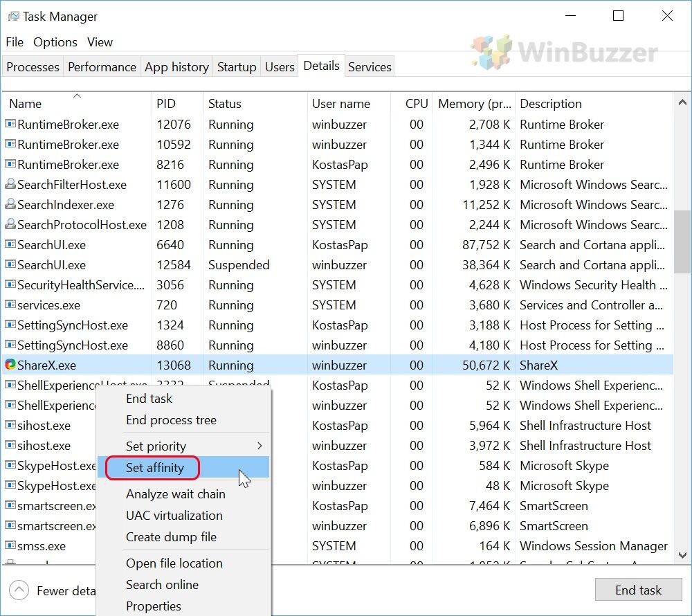
Task: Click the SettingSyncHost.exe process icon
Action: [9, 325]
